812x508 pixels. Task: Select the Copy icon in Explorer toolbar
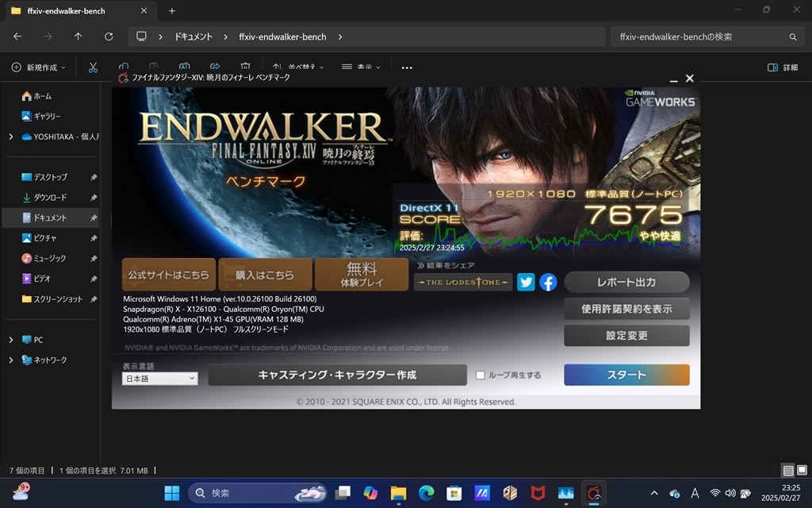pos(122,67)
